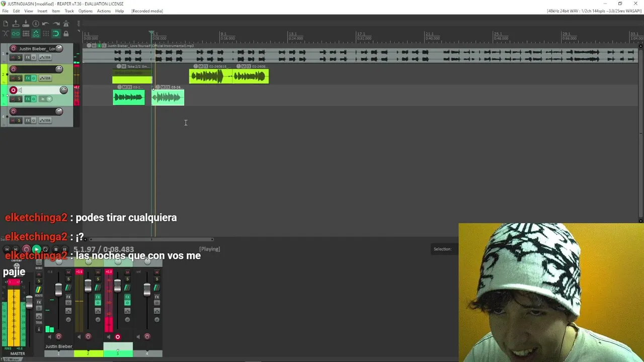644x362 pixels.
Task: Record-arm mixer channel 3
Action: point(118,337)
